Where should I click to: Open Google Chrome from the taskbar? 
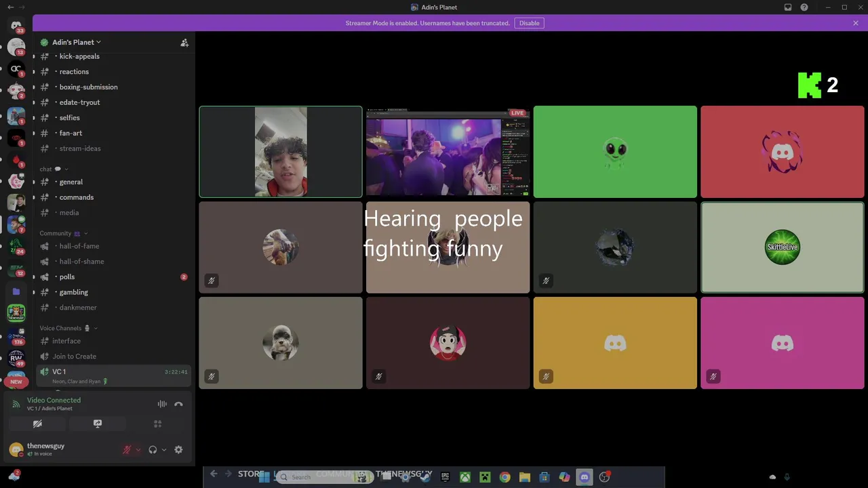pos(505,477)
